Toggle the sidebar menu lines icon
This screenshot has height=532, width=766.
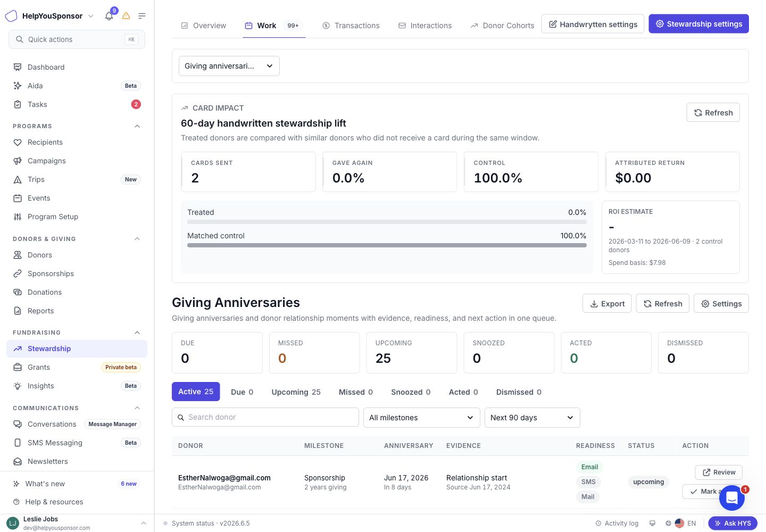(x=142, y=16)
